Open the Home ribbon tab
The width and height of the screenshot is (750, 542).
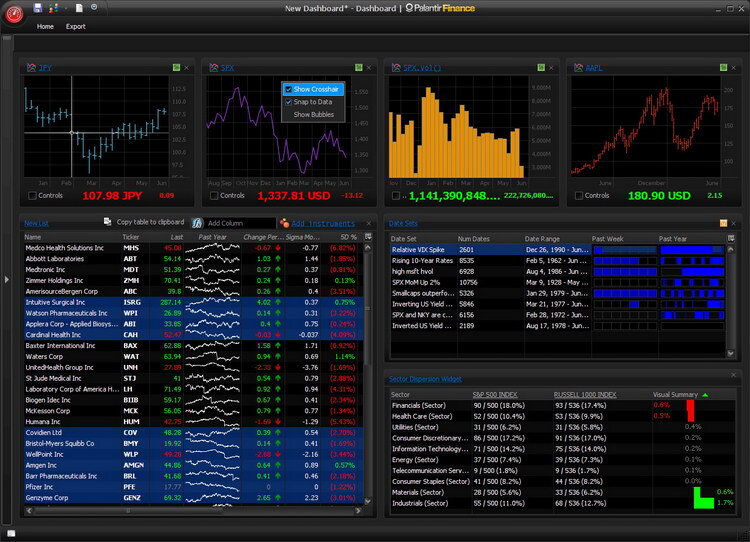point(45,26)
